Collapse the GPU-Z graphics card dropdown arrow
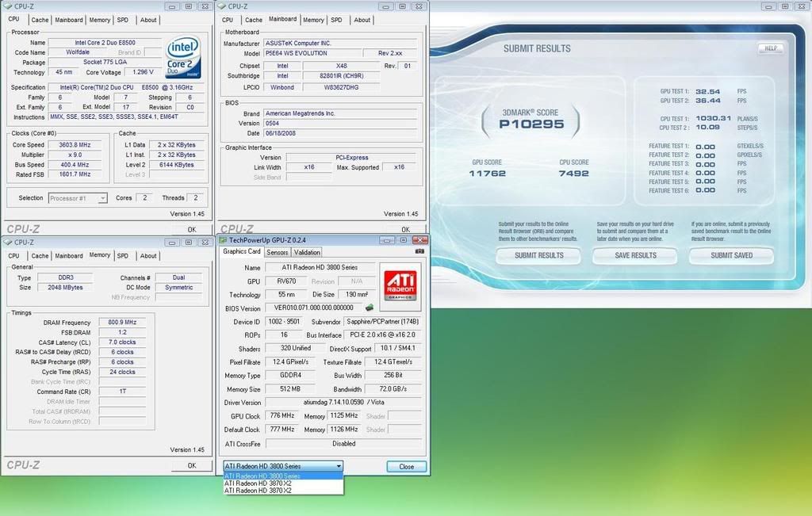 (x=338, y=466)
